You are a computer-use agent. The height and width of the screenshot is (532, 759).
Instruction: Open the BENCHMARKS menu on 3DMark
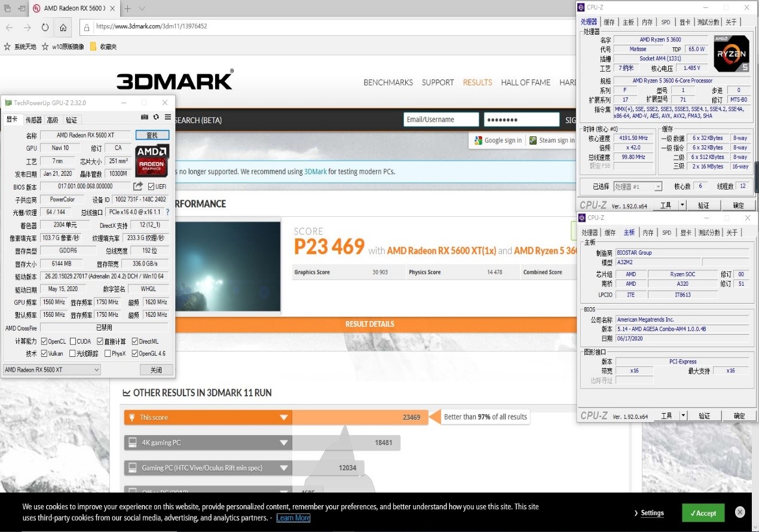point(388,82)
